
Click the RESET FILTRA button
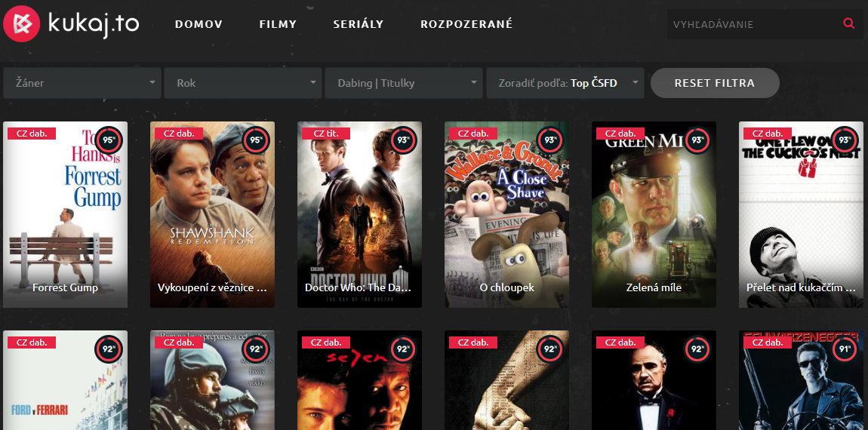pos(715,83)
